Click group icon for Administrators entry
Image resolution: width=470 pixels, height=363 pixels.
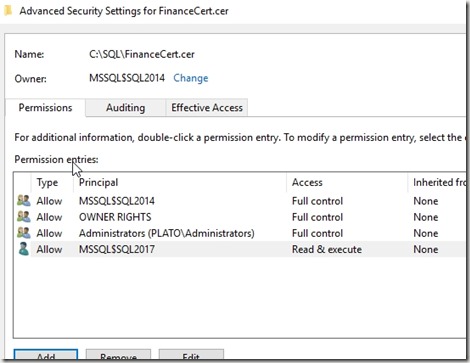tap(24, 233)
